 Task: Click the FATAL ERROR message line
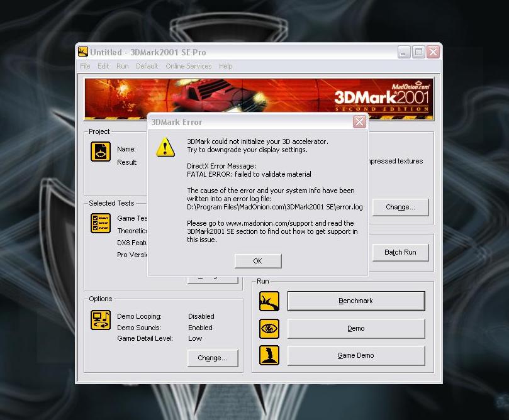pyautogui.click(x=249, y=174)
